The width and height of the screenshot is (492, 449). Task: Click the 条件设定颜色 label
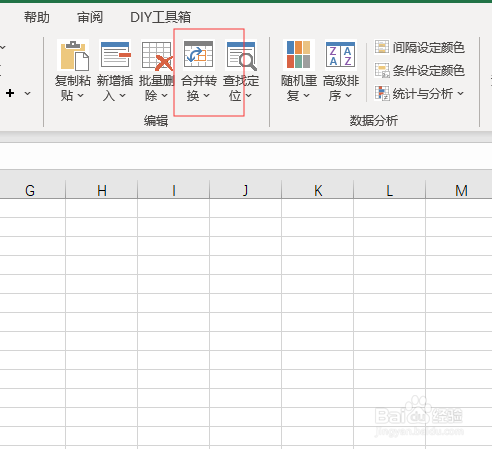click(428, 71)
